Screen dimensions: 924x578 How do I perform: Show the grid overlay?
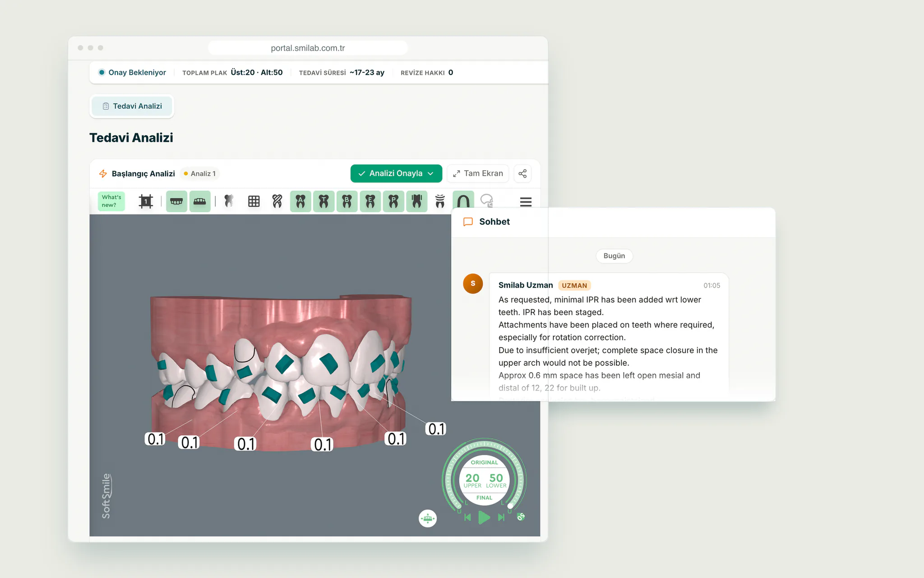click(254, 201)
